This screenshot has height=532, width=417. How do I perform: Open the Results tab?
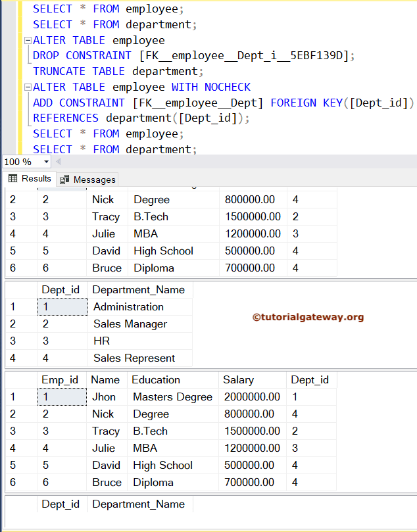[29, 178]
